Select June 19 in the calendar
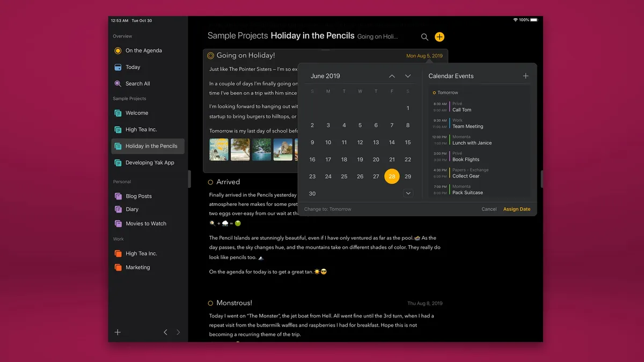The image size is (644, 362). coord(360,159)
